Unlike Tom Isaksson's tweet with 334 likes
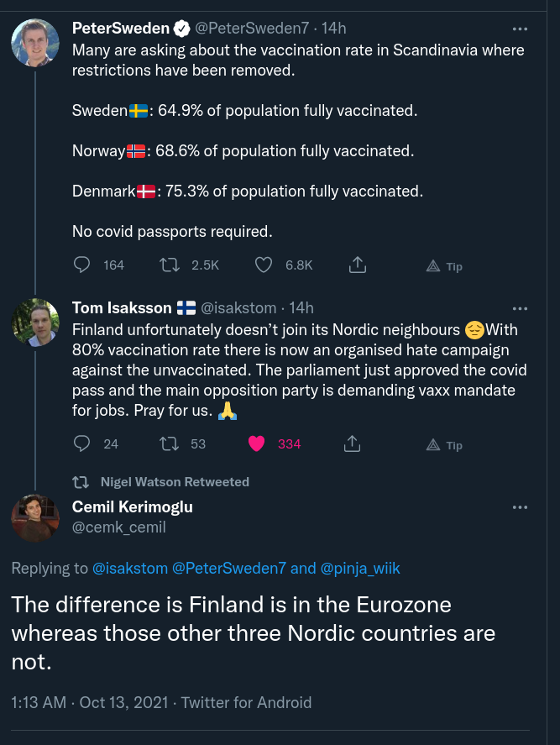Screen dimensions: 560x745 [257, 443]
